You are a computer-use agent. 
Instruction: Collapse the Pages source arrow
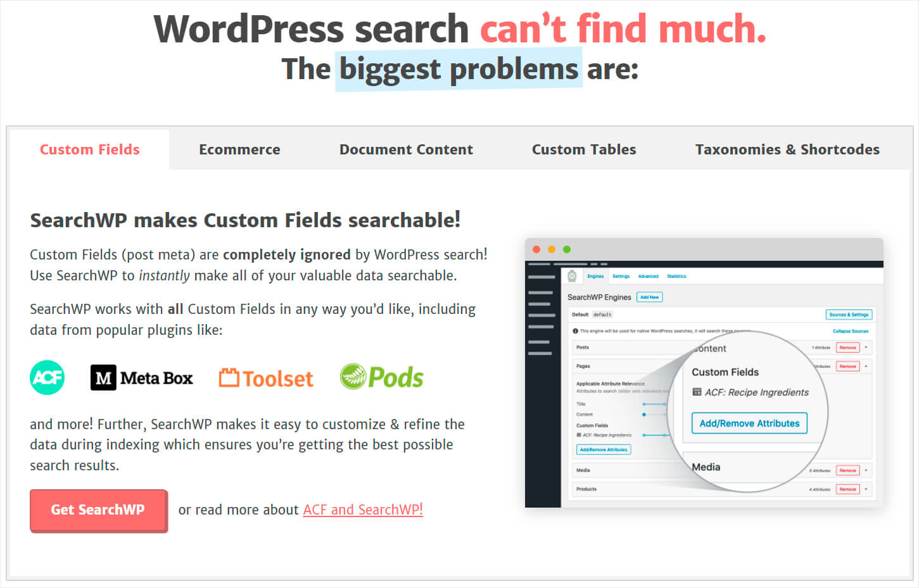point(866,366)
